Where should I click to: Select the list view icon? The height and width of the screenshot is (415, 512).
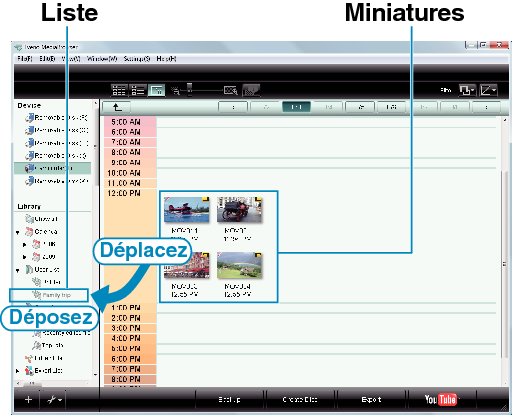[138, 90]
